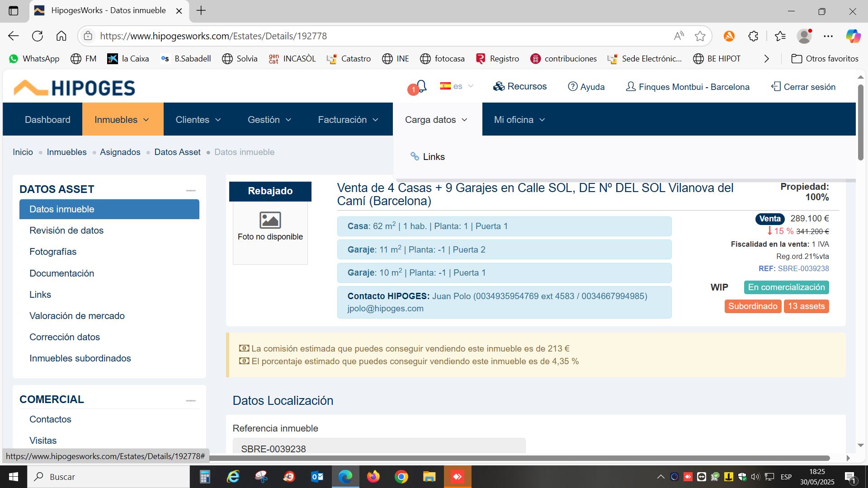Select Links under Carga datos
The height and width of the screenshot is (488, 868).
433,157
